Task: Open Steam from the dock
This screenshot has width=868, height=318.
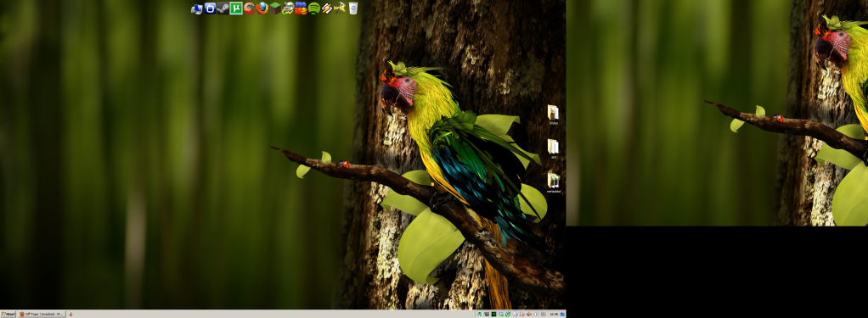Action: coord(223,8)
